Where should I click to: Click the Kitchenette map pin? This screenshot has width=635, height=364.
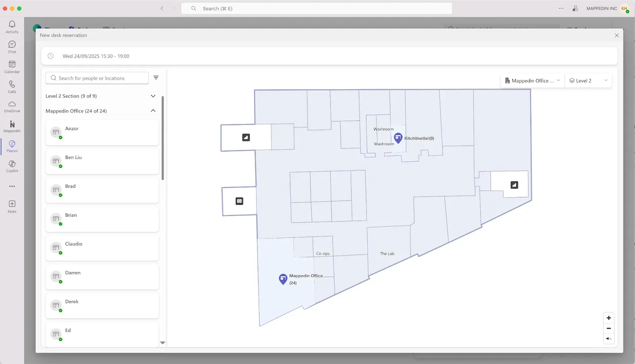pyautogui.click(x=398, y=138)
